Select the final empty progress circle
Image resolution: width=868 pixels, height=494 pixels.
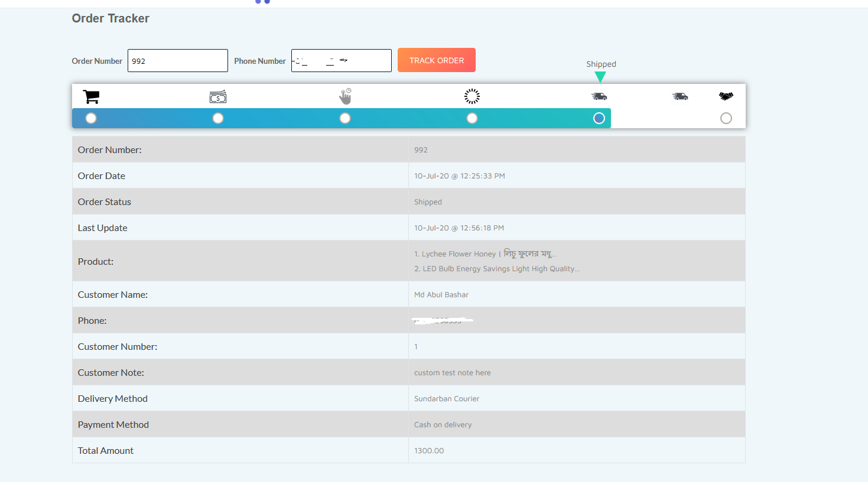tap(726, 118)
